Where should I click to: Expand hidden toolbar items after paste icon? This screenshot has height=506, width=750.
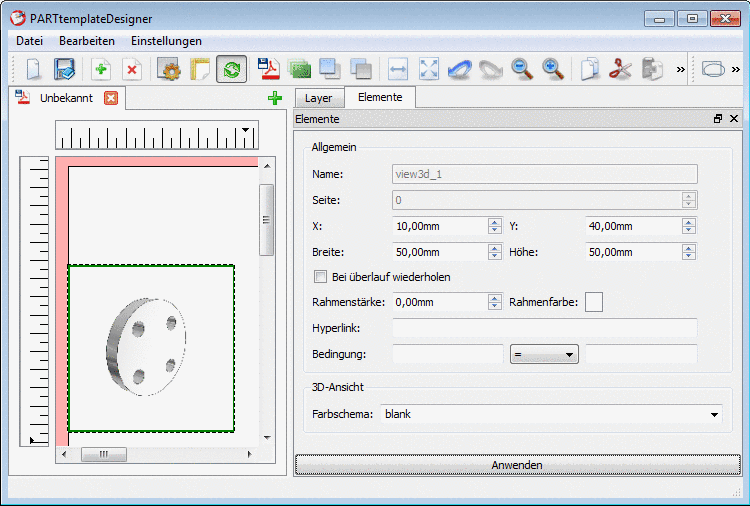[x=680, y=70]
